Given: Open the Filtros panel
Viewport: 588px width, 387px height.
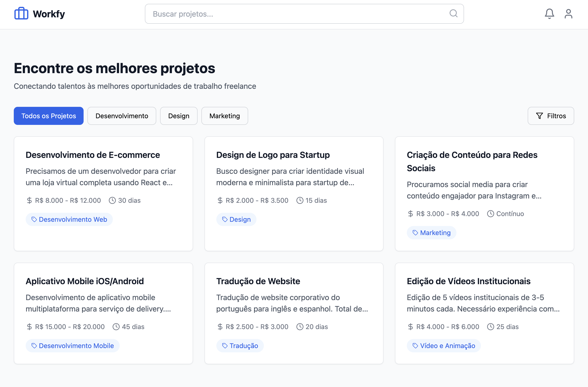Looking at the screenshot, I should click(551, 116).
